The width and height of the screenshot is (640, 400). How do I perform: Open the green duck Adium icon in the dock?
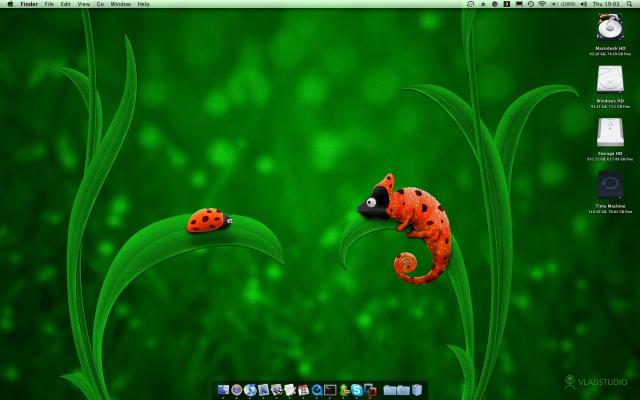pos(344,390)
